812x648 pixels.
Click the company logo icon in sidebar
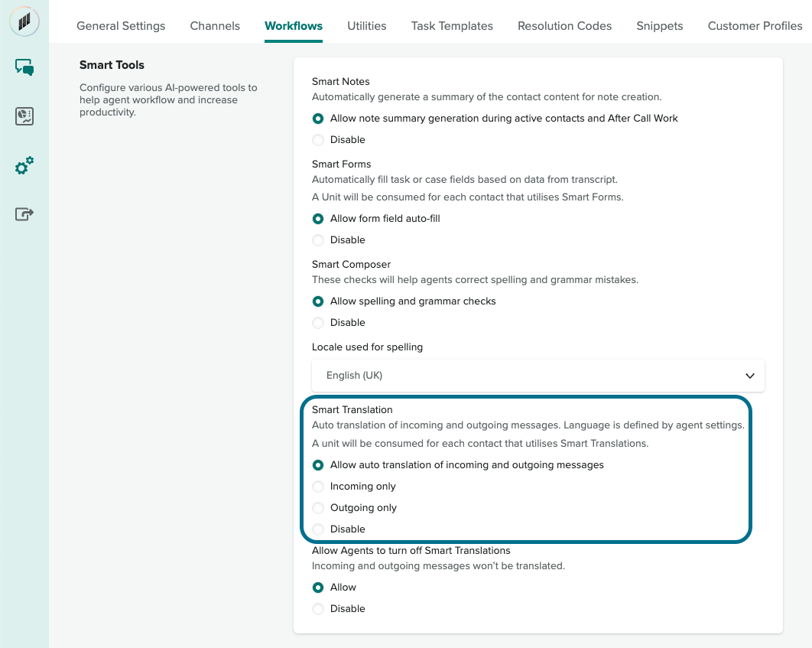click(x=24, y=21)
